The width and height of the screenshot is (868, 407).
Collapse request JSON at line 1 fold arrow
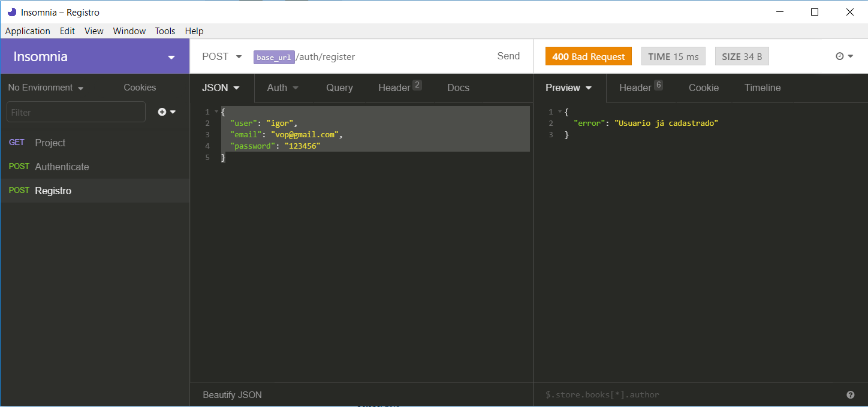point(216,112)
